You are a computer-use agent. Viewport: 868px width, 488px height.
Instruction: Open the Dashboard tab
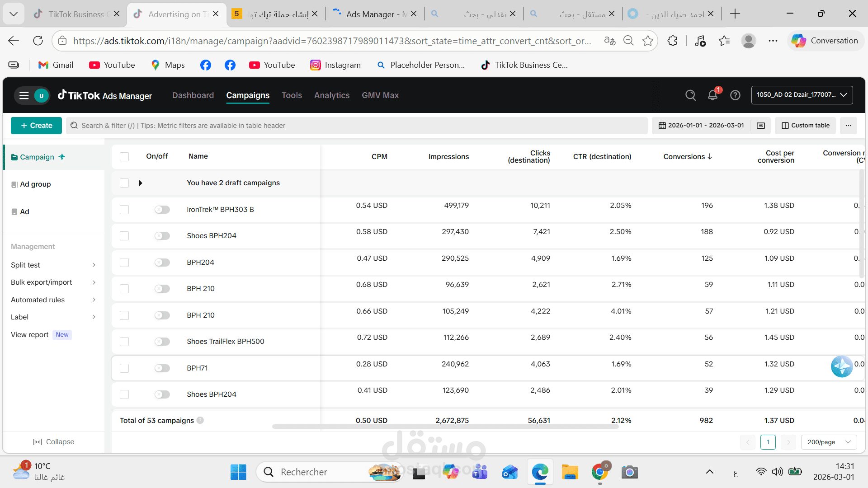(x=193, y=95)
